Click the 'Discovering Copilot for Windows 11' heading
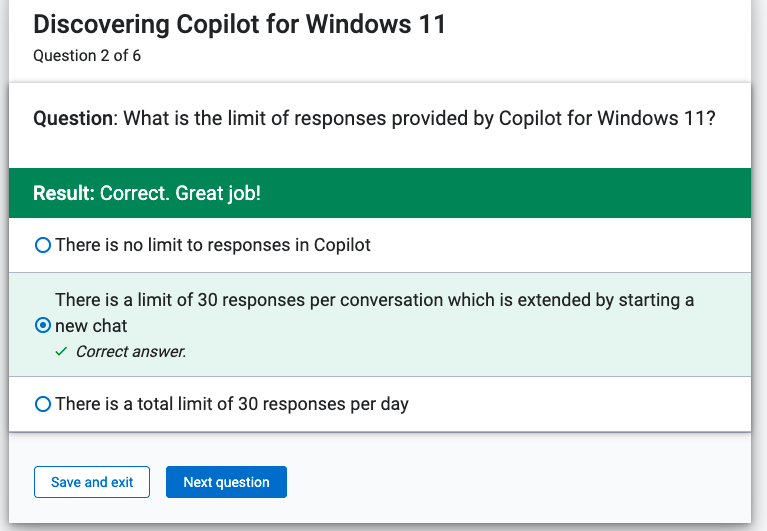 click(240, 24)
